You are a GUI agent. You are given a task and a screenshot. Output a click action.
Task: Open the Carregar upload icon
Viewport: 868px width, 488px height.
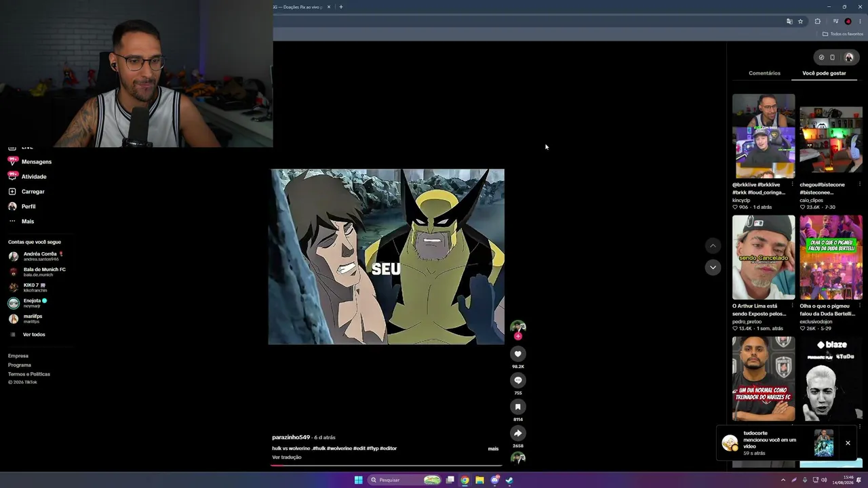point(12,191)
